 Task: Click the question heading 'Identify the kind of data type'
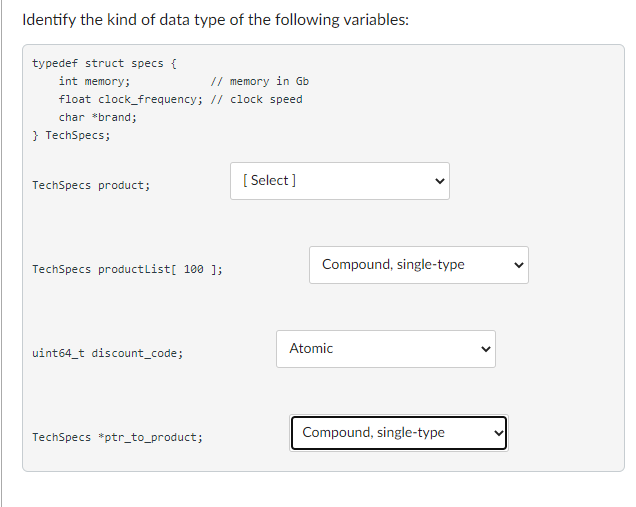tap(215, 19)
